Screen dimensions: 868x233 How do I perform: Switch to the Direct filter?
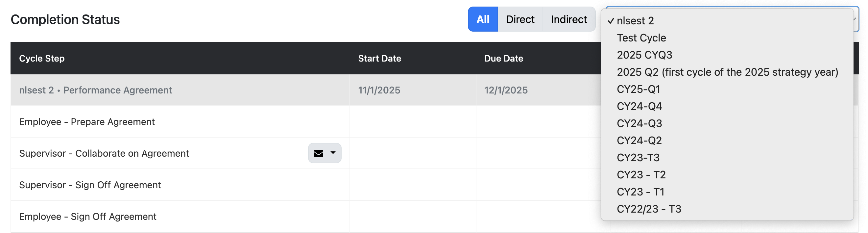click(520, 19)
